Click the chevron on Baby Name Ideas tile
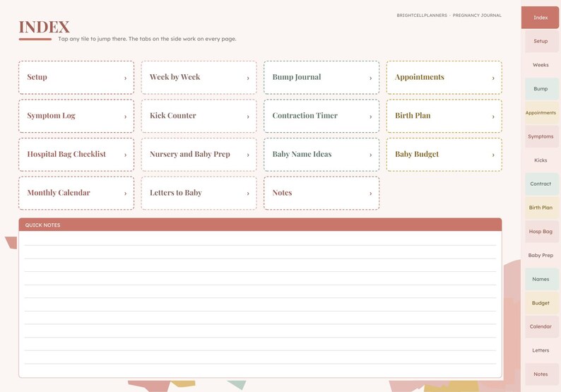Viewport: 561px width, 392px height. (371, 155)
